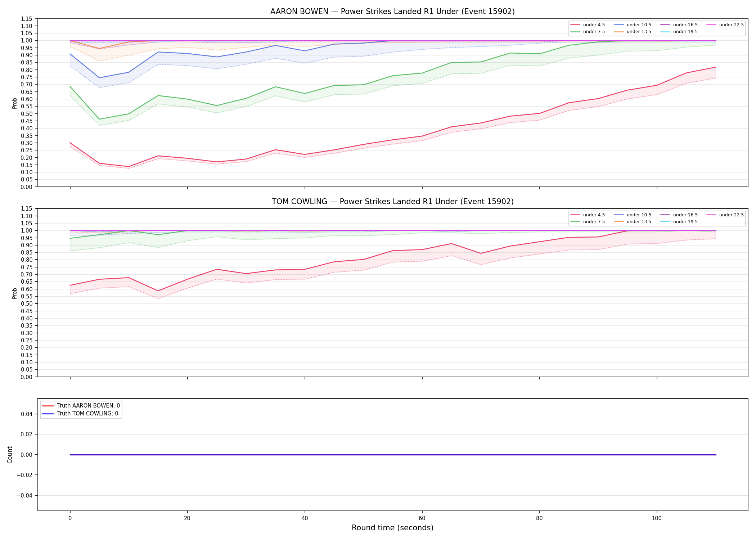Click the x-axis tick label '0'
Screen dimensions: 756x540
click(70, 519)
